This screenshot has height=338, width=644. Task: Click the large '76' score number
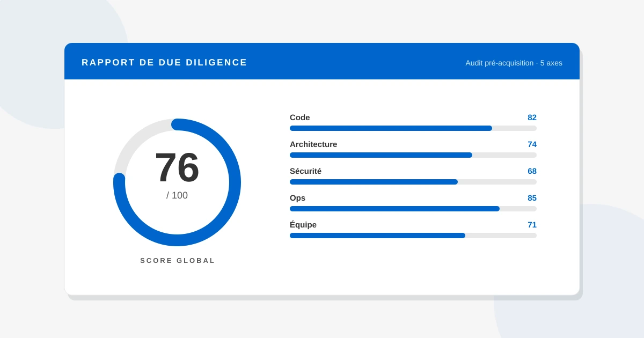pyautogui.click(x=177, y=167)
